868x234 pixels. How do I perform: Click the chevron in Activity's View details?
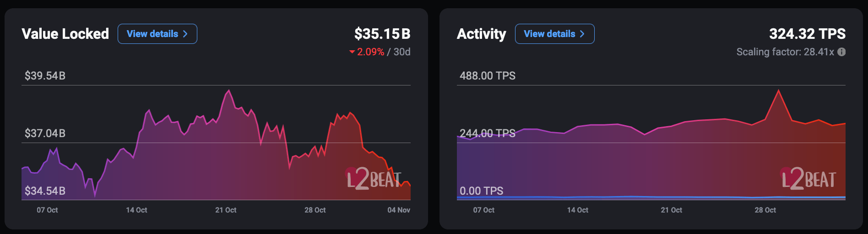582,34
